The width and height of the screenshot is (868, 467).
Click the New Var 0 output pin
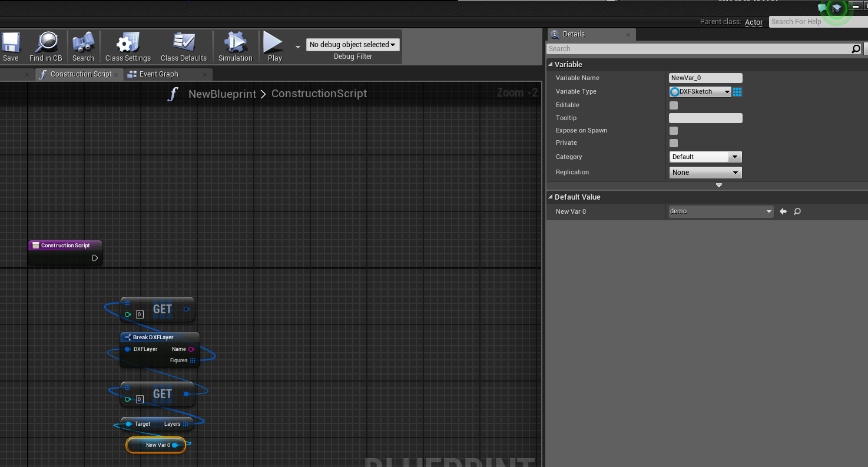175,445
